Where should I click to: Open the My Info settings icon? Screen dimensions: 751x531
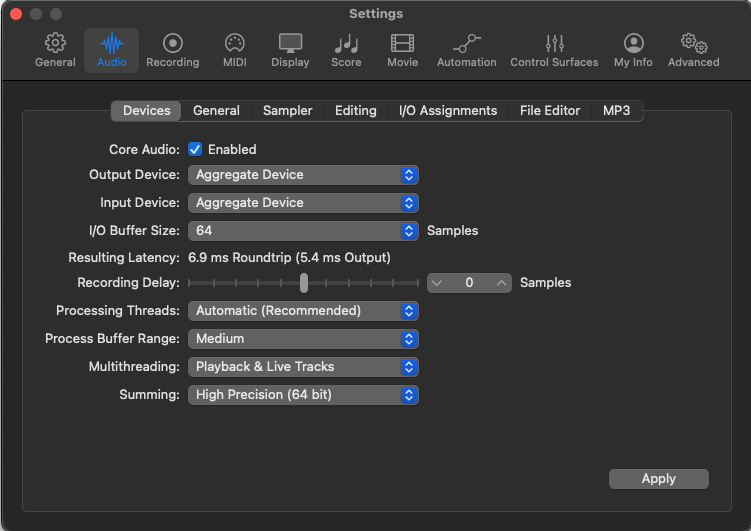[633, 44]
